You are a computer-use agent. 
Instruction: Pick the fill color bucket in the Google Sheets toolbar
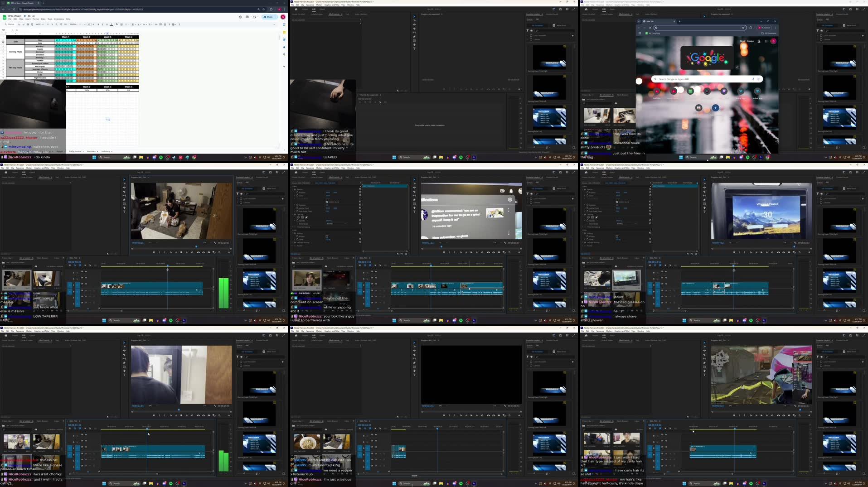coord(117,24)
